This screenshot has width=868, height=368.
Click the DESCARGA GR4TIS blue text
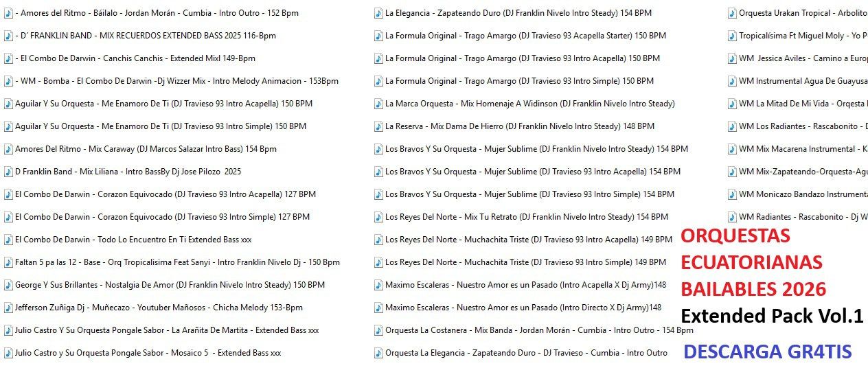767,352
